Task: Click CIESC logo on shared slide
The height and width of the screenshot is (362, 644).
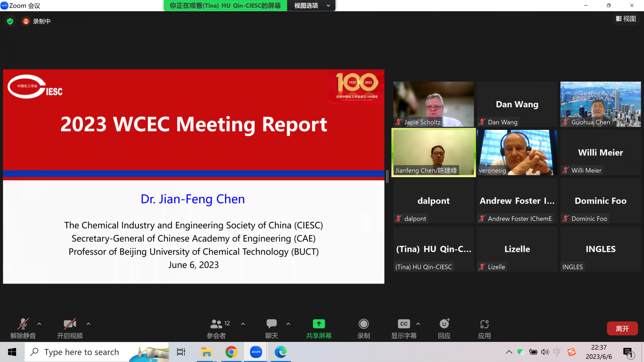Action: tap(35, 86)
